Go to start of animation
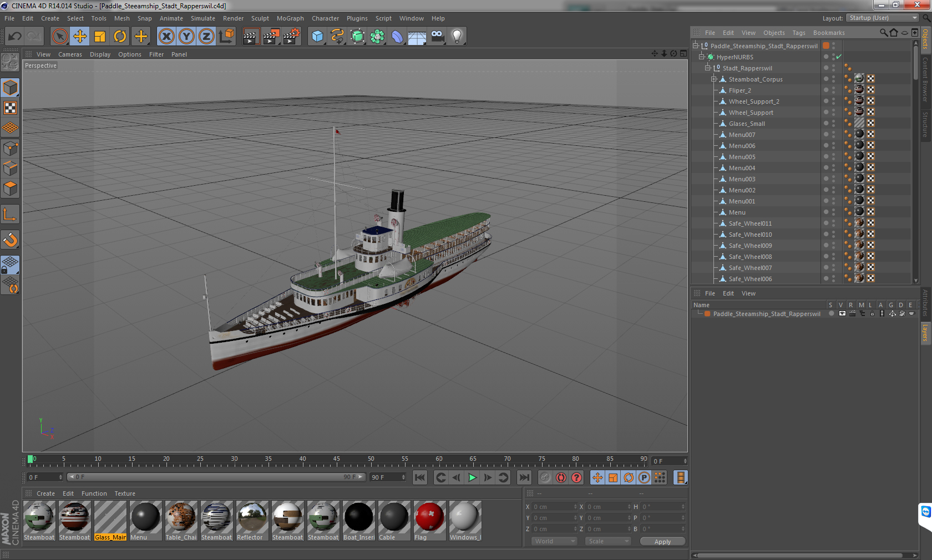932x560 pixels. (x=420, y=477)
